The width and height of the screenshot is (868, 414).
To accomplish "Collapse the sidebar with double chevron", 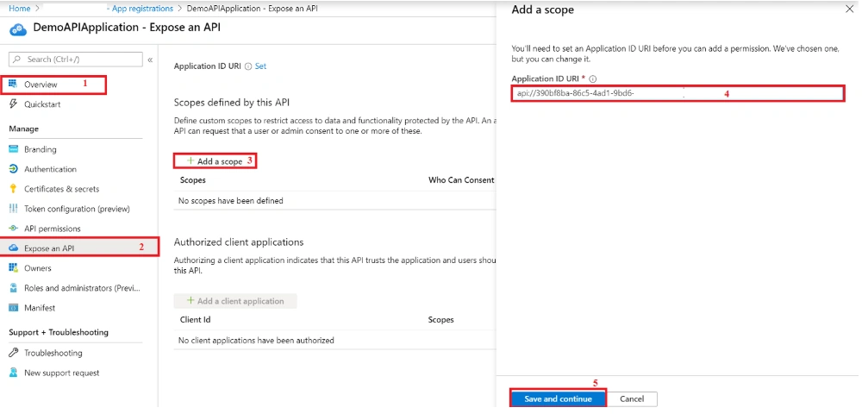I will pos(150,60).
